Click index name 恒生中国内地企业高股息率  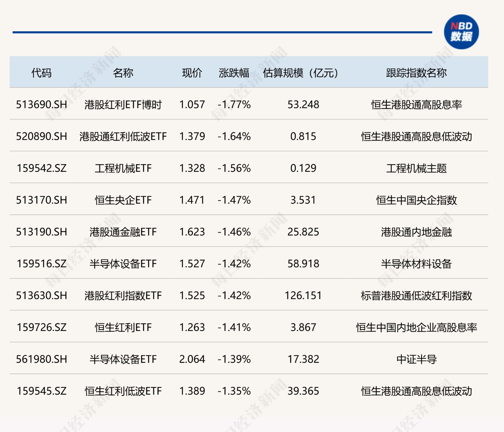pos(416,328)
